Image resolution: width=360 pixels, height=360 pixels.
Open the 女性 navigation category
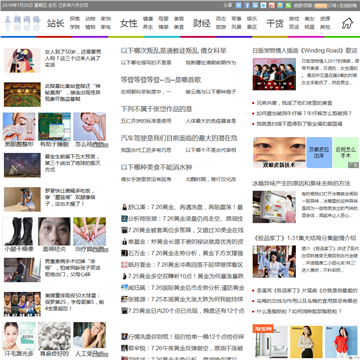pos(129,23)
